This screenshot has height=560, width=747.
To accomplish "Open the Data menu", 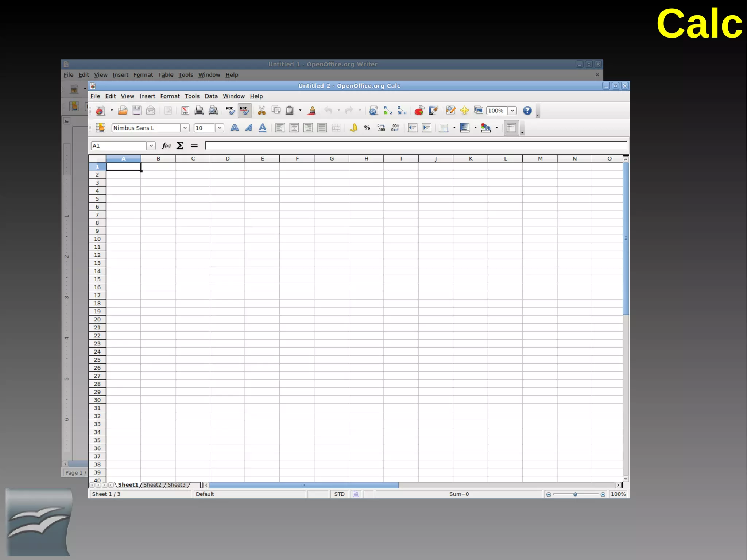I will tap(211, 96).
